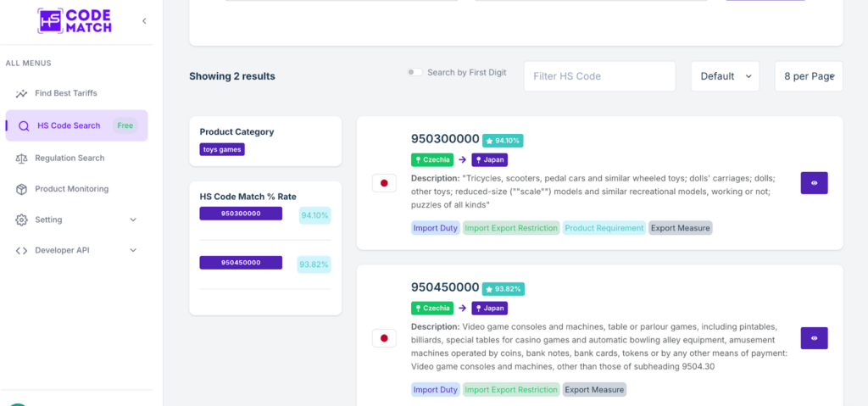
Task: Click Japan flag icon beside 950300000
Action: click(x=384, y=183)
